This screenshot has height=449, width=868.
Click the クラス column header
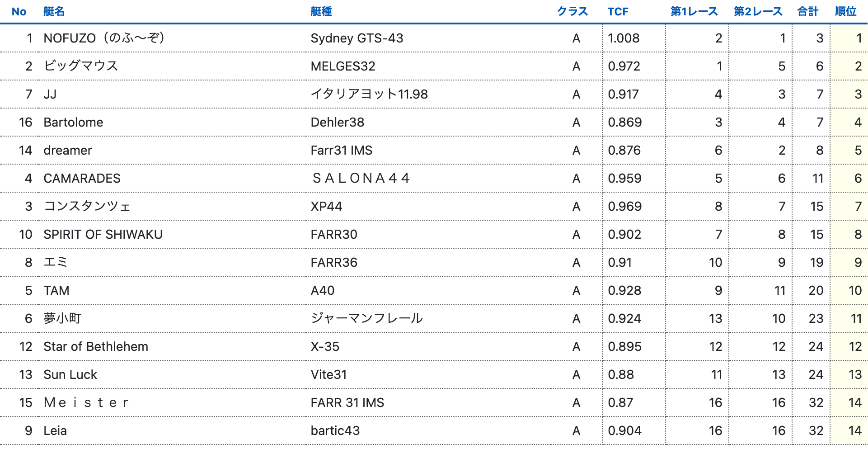click(572, 12)
